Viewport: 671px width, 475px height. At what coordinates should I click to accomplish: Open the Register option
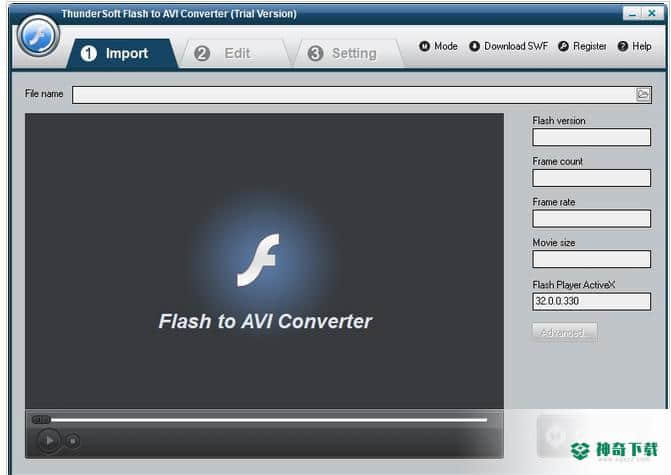coord(582,46)
